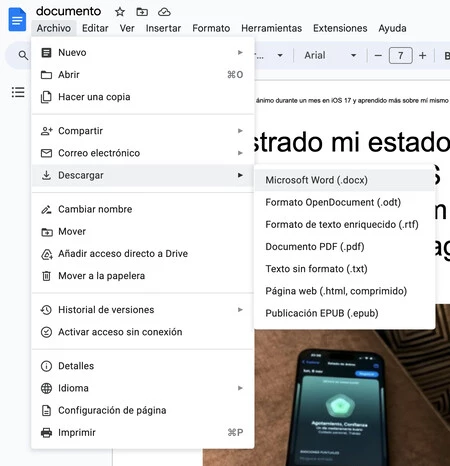
Task: Click the Cambiar nombre pencil icon
Action: coord(46,209)
